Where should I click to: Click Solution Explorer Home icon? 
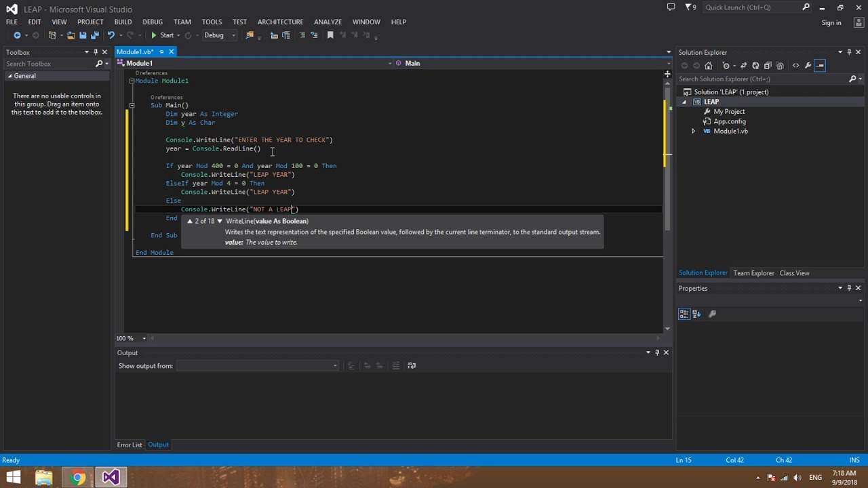[x=708, y=66]
